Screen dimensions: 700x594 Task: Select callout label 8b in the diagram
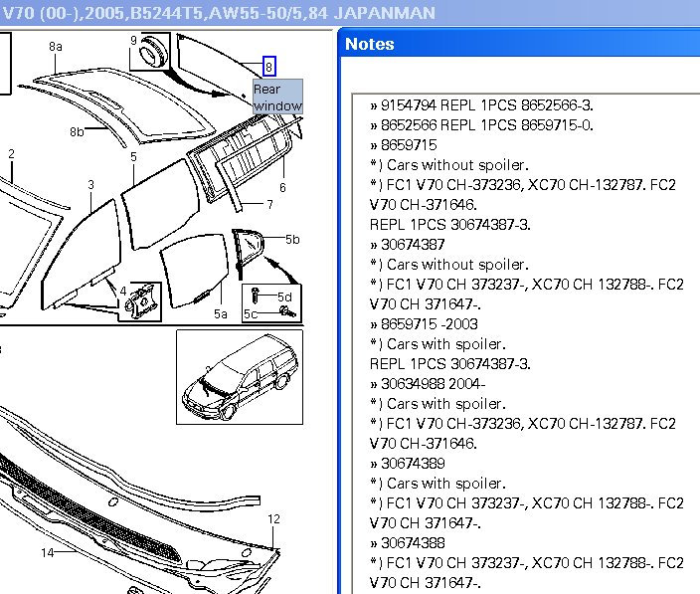(x=77, y=131)
